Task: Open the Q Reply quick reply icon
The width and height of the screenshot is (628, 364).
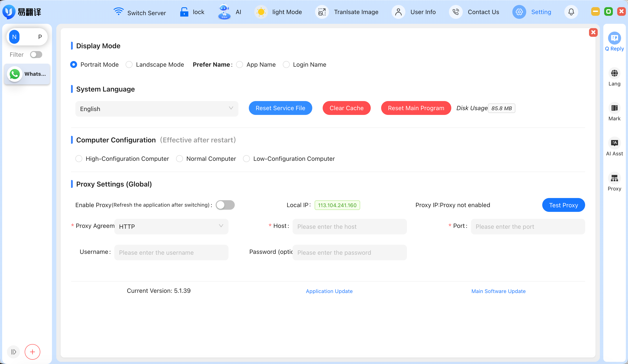Action: coord(614,38)
